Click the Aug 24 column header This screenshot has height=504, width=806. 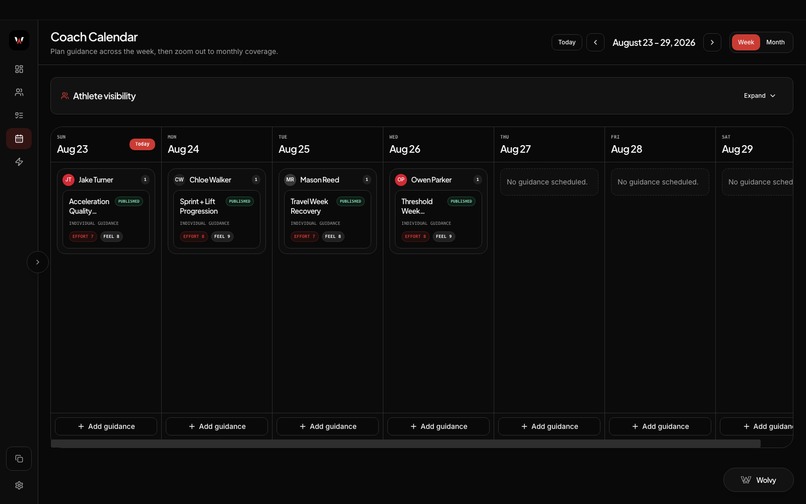217,145
